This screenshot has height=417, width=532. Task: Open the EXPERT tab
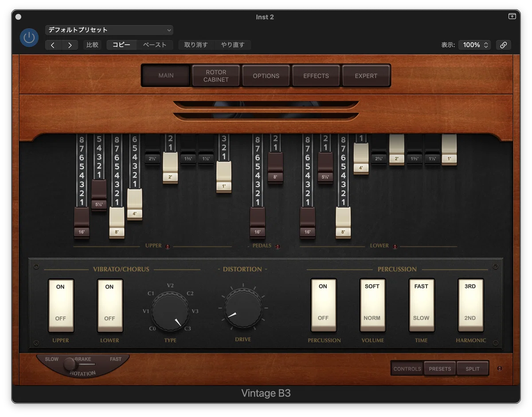tap(366, 75)
